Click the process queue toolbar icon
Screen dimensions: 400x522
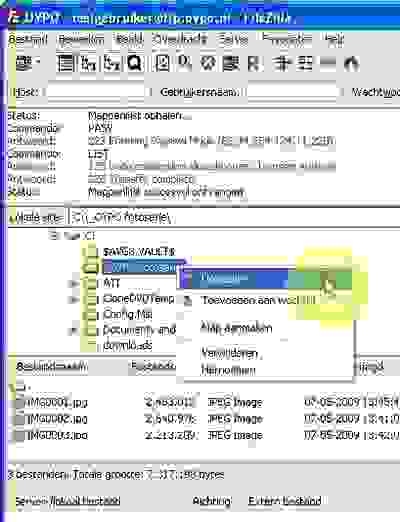pos(184,63)
